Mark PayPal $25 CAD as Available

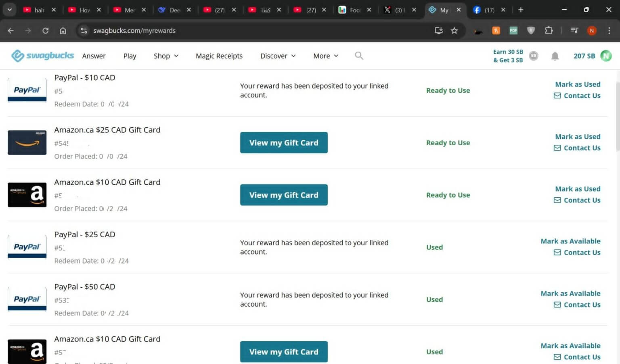[x=570, y=241]
